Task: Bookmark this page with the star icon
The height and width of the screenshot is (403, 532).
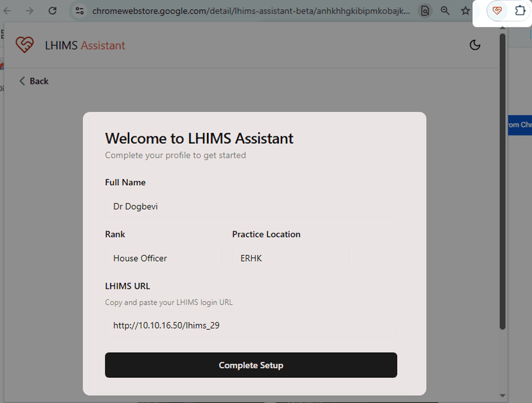Action: coord(465,11)
